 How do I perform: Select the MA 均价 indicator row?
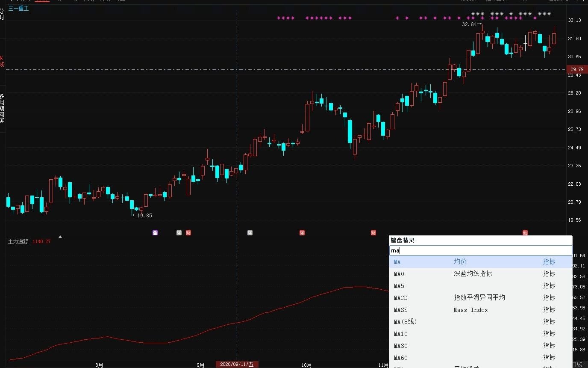480,262
